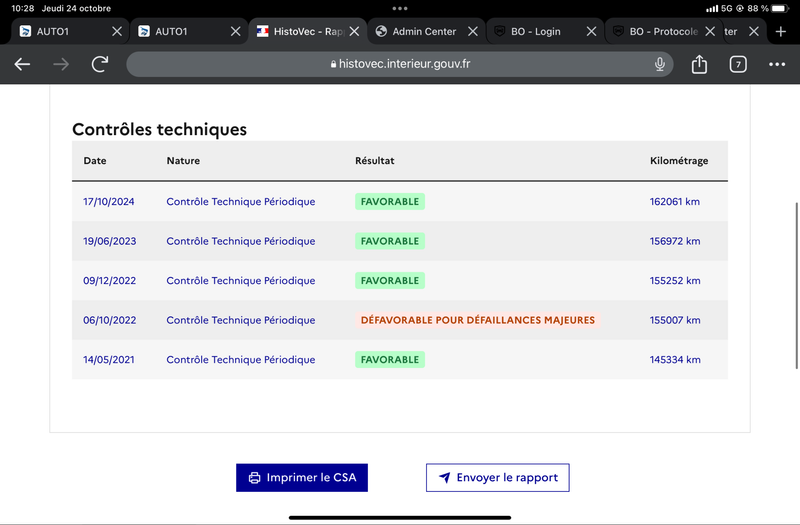Tap the microphone icon in the address bar
This screenshot has width=800, height=525.
point(660,64)
